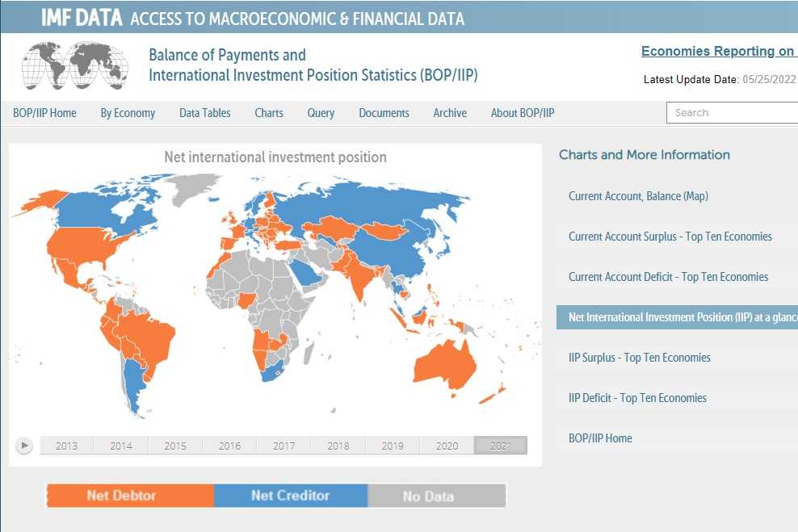Click the orange Net Debtor legend swatch

[x=129, y=496]
